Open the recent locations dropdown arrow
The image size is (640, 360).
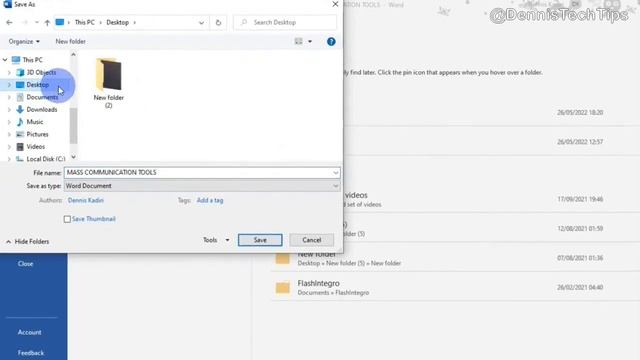pyautogui.click(x=37, y=22)
